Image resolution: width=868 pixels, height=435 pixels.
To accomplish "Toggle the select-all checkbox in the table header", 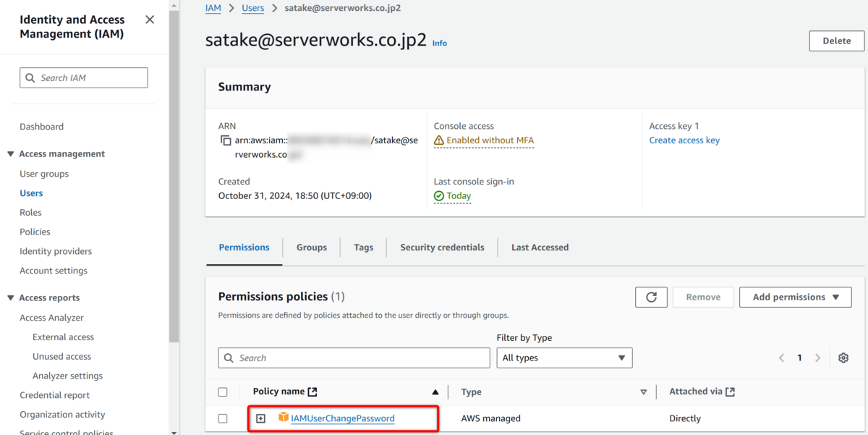I will pyautogui.click(x=223, y=392).
